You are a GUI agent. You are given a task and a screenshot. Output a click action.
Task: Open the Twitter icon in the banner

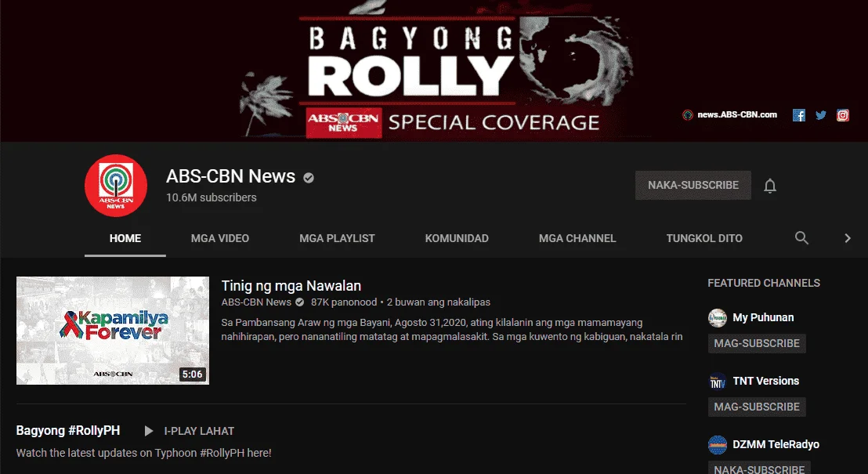(821, 115)
